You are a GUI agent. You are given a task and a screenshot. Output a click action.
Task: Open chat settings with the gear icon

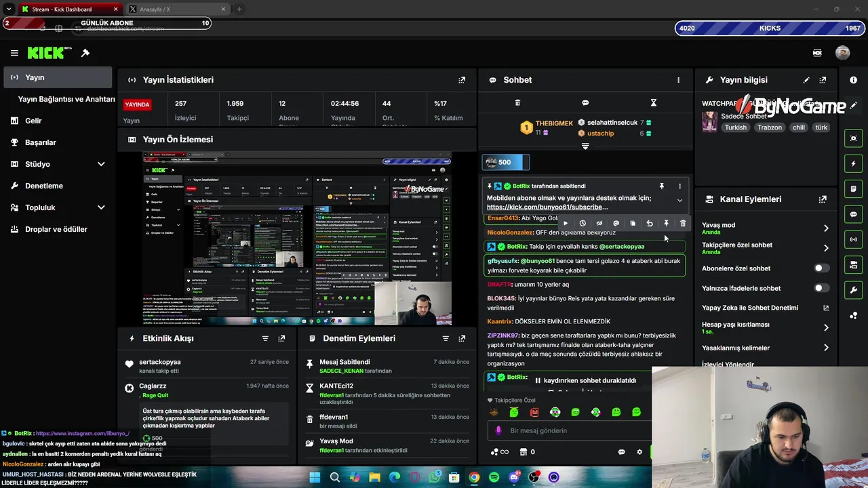639,452
